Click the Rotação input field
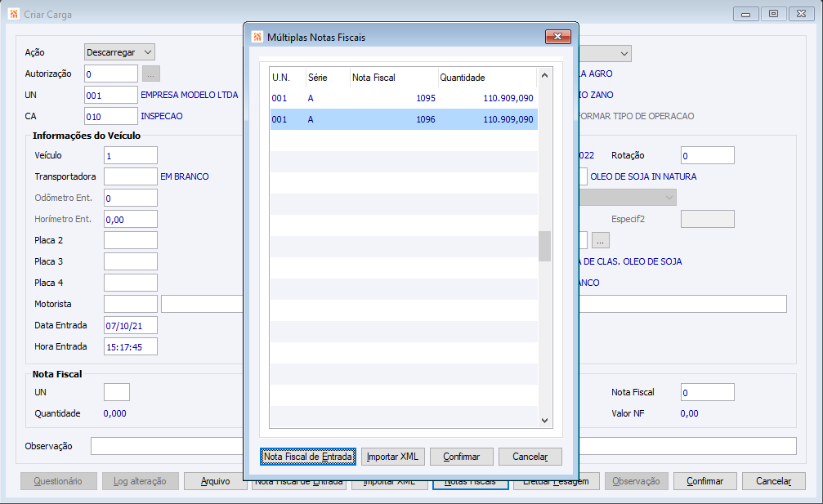Image resolution: width=823 pixels, height=504 pixels. pos(708,156)
